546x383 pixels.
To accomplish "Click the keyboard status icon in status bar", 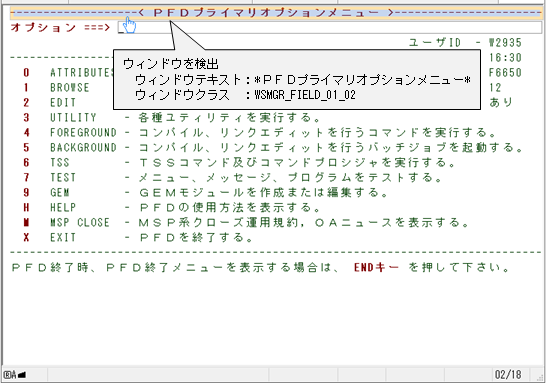I will pyautogui.click(x=15, y=375).
